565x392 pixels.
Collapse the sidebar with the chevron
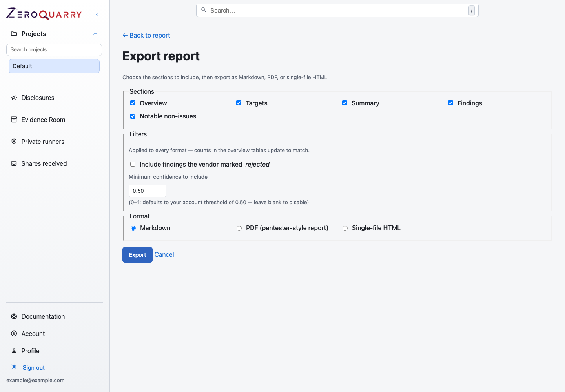click(97, 15)
